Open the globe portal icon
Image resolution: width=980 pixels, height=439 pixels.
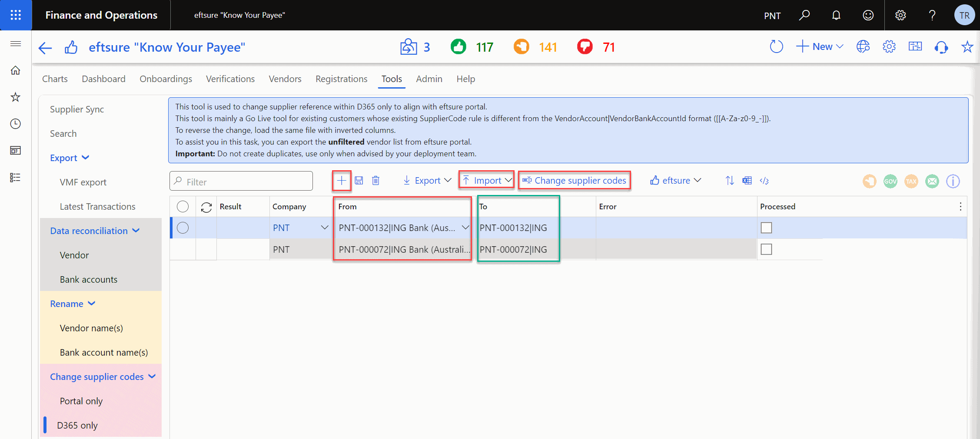click(x=863, y=46)
